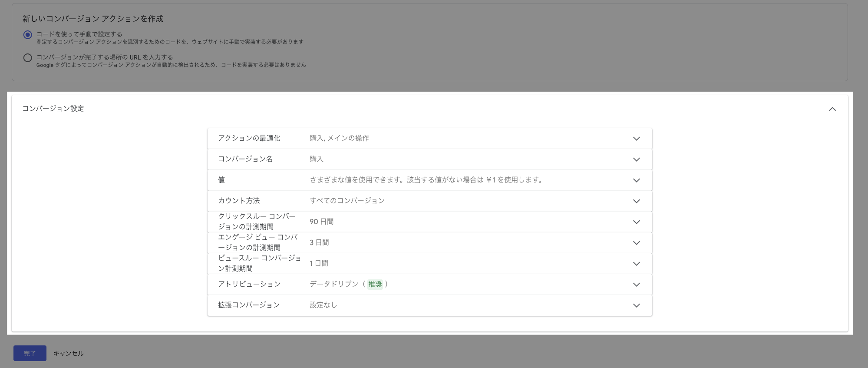This screenshot has width=868, height=368.
Task: Expand ビュースルー コンバージョン計測期間 chevron
Action: tap(636, 264)
